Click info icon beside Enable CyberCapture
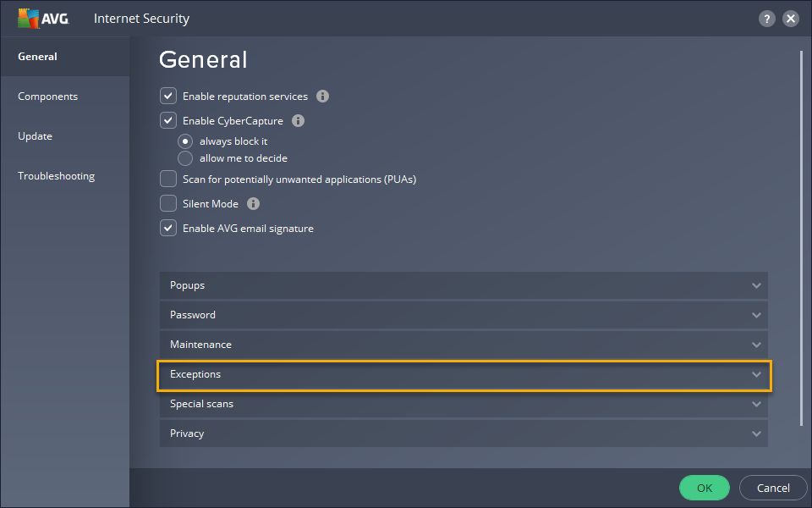Viewport: 812px width, 508px height. [x=298, y=121]
